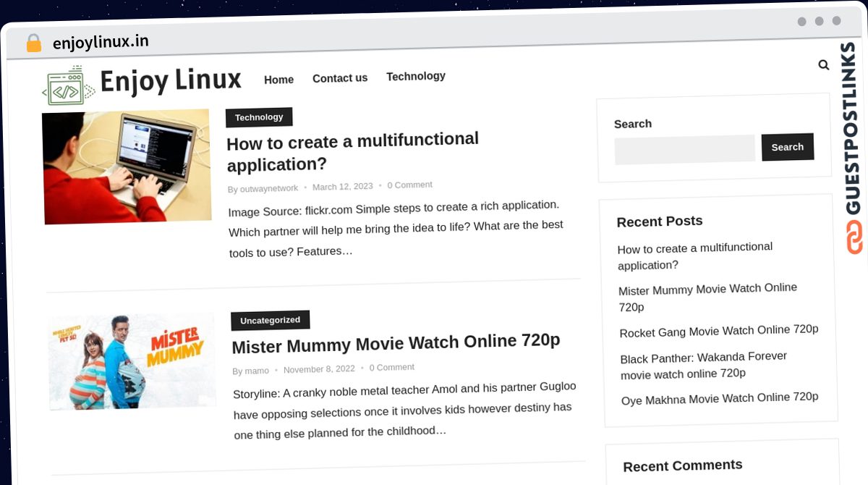Select the Technology category tag on first post
Image resolution: width=868 pixels, height=485 pixels.
pos(259,117)
